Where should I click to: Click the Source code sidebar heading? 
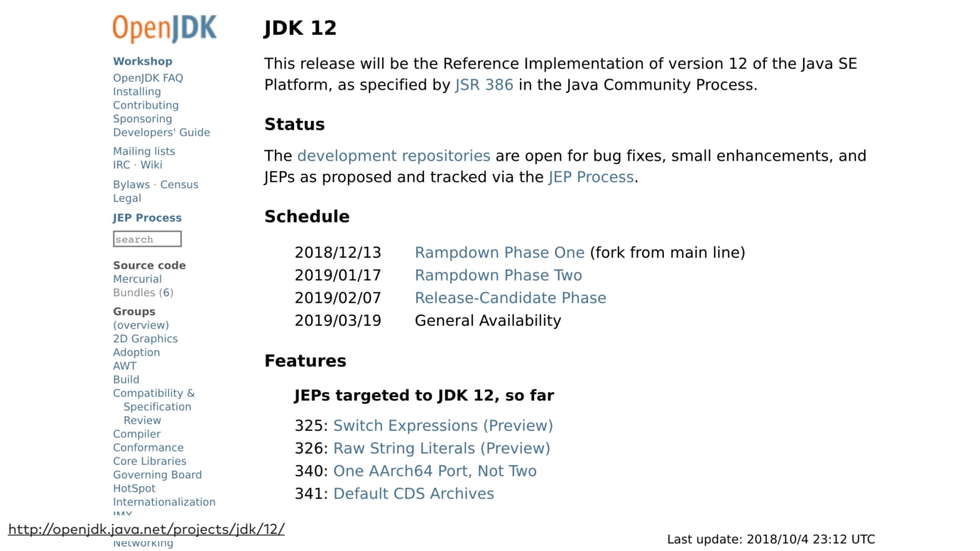[x=149, y=266]
